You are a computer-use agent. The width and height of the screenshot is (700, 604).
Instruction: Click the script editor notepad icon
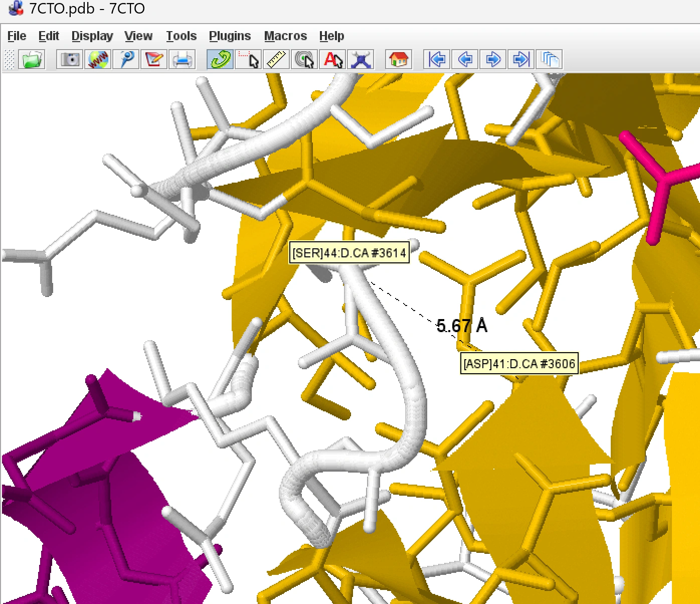coord(154,60)
